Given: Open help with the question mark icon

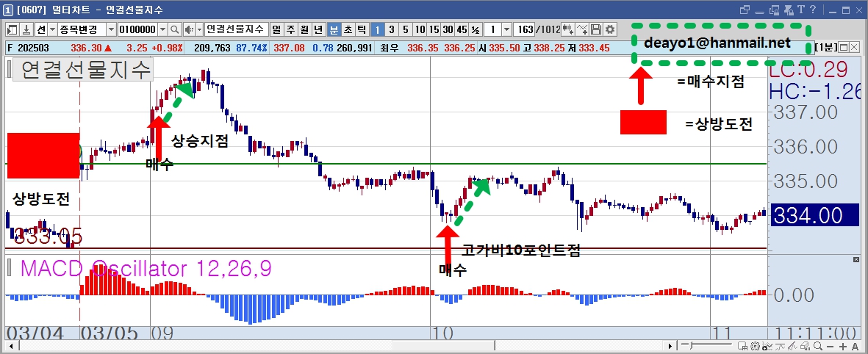Looking at the screenshot, I should pos(813,9).
